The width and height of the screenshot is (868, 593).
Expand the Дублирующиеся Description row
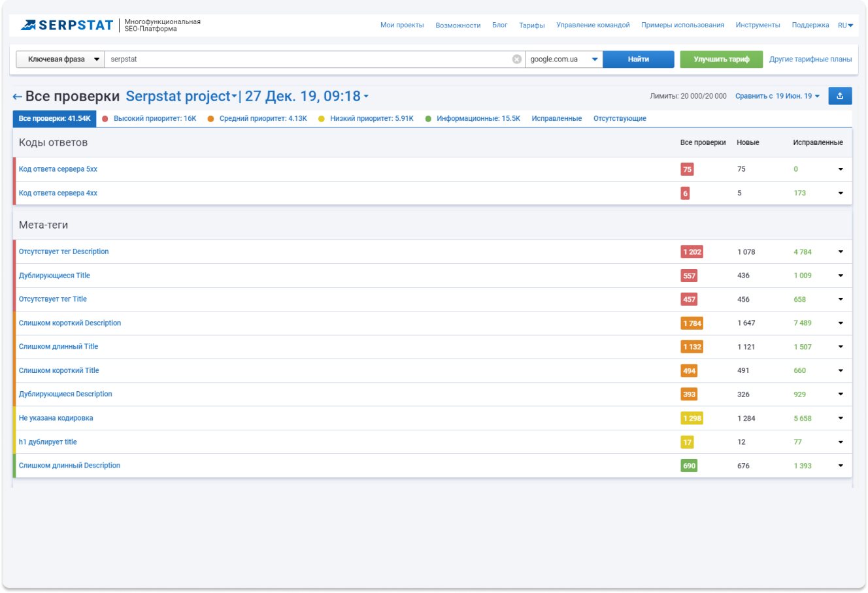841,394
